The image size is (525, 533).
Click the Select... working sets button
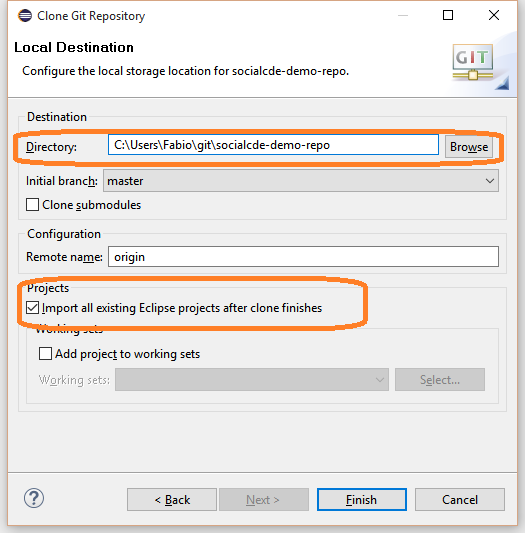pyautogui.click(x=440, y=379)
